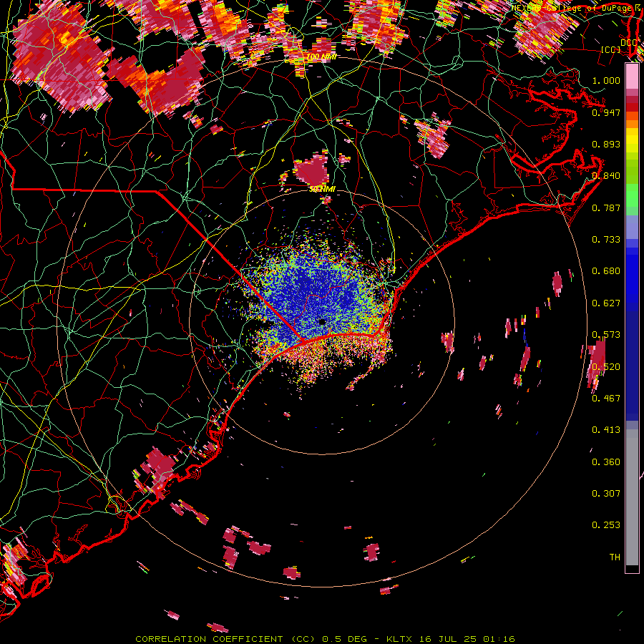Click the 0.467 scale label
The width and height of the screenshot is (644, 644).
tap(606, 399)
